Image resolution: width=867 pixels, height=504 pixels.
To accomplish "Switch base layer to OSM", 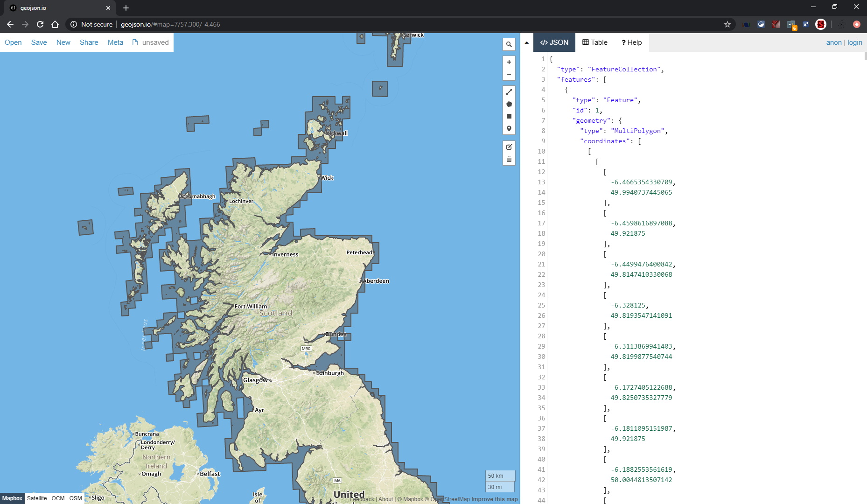I will tap(76, 498).
